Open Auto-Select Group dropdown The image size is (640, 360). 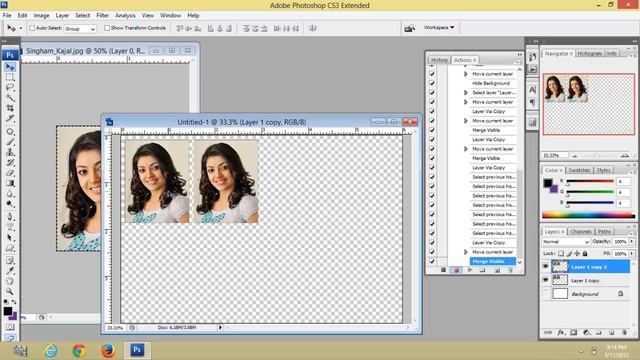[80, 29]
